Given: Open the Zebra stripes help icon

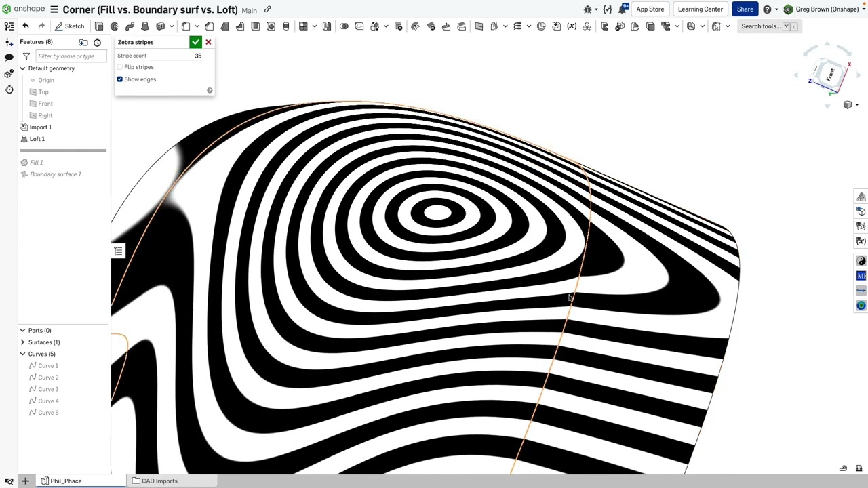Looking at the screenshot, I should click(x=210, y=90).
